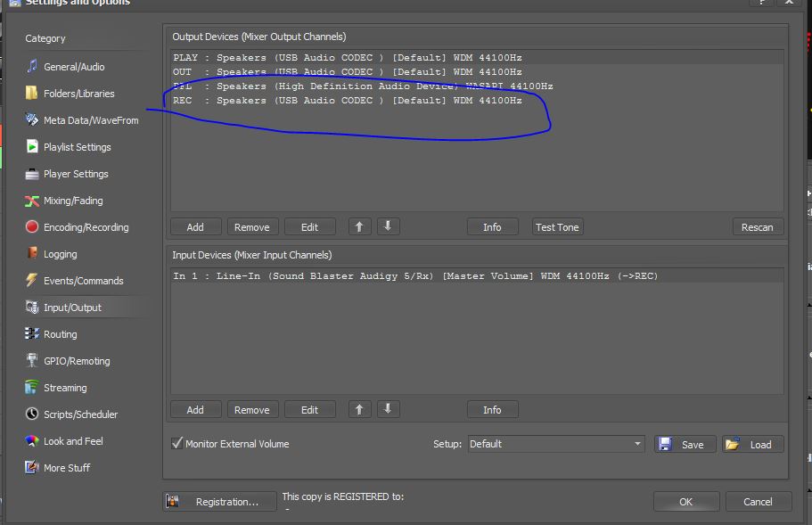The width and height of the screenshot is (812, 525).
Task: Select the Playlist Settings play icon
Action: [32, 147]
